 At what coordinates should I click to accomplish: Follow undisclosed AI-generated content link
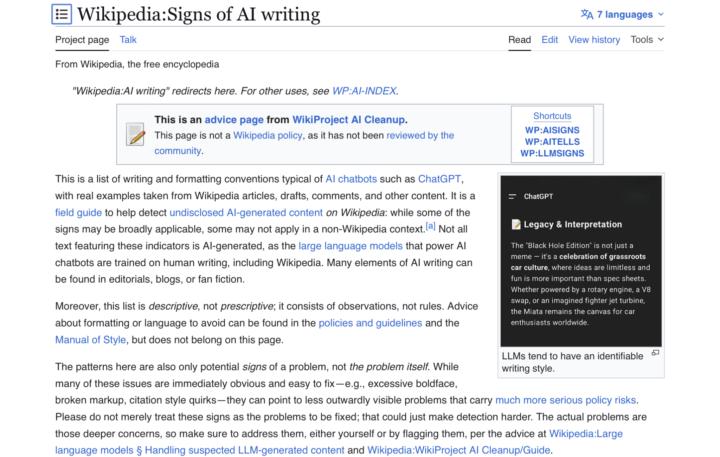246,213
